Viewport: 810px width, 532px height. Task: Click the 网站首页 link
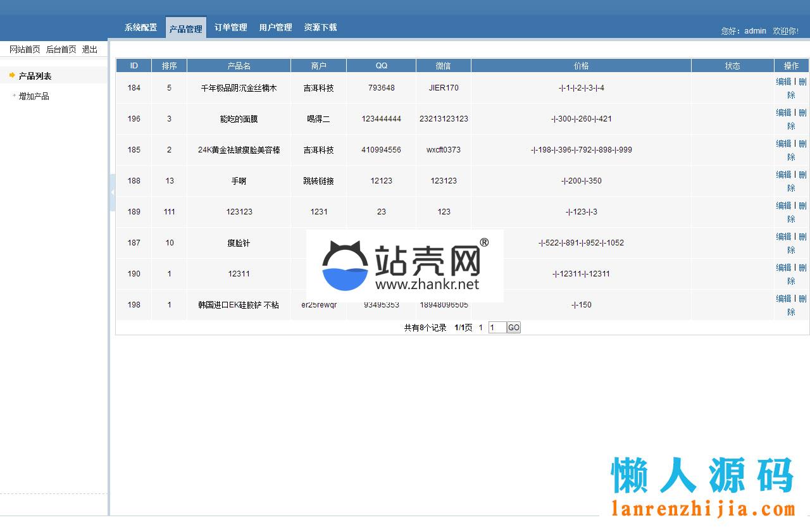25,49
